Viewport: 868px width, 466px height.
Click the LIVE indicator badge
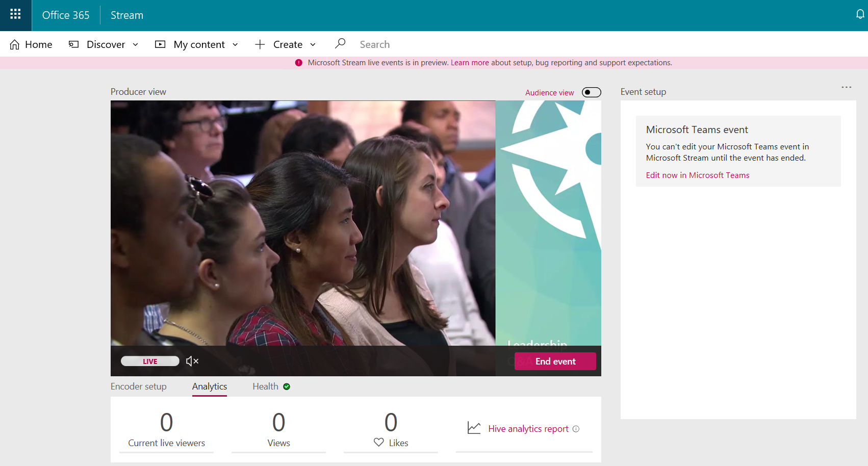point(149,361)
